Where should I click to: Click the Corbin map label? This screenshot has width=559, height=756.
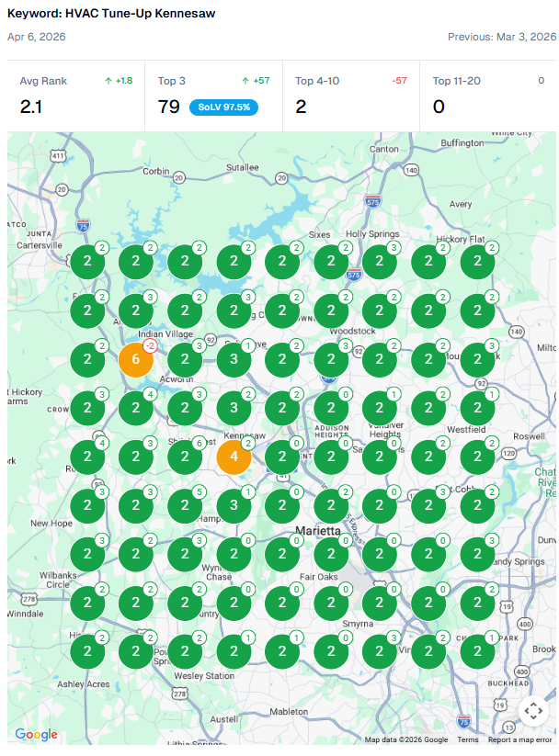156,171
